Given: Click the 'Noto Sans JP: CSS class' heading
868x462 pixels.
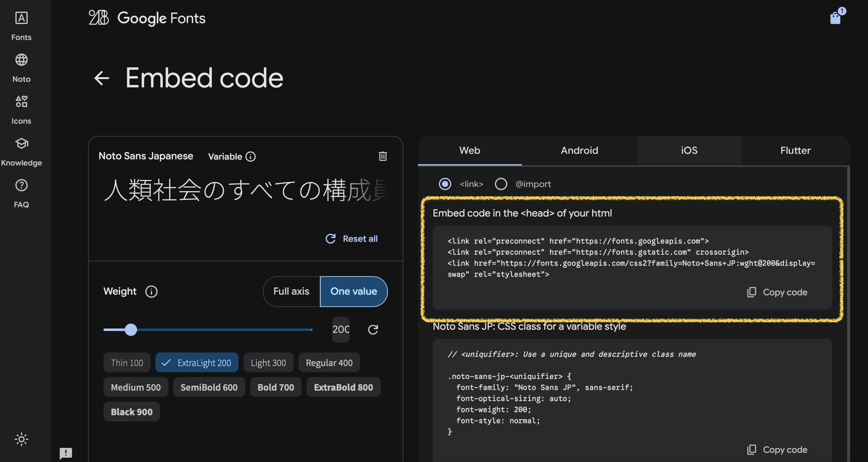Looking at the screenshot, I should [529, 327].
